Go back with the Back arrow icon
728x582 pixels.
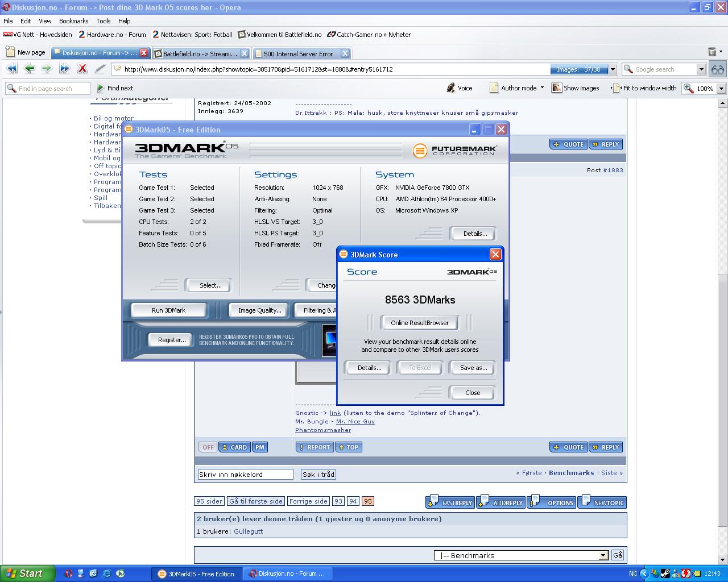coord(29,69)
